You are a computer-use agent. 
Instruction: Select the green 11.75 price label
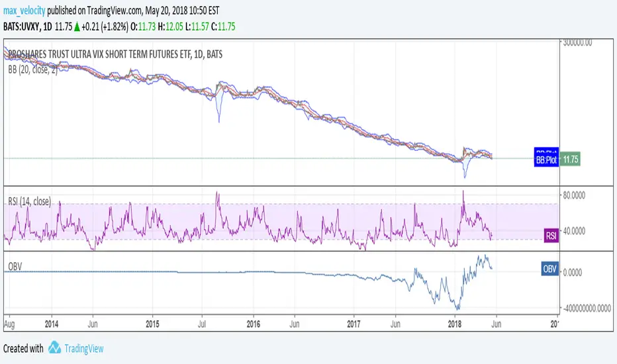[570, 159]
